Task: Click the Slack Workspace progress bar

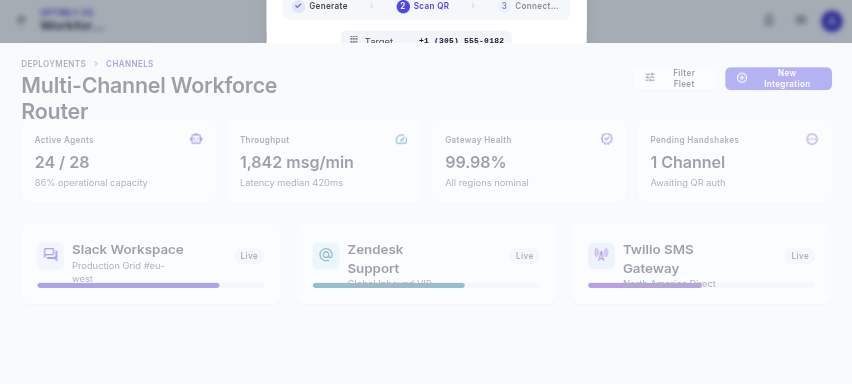Action: (151, 285)
